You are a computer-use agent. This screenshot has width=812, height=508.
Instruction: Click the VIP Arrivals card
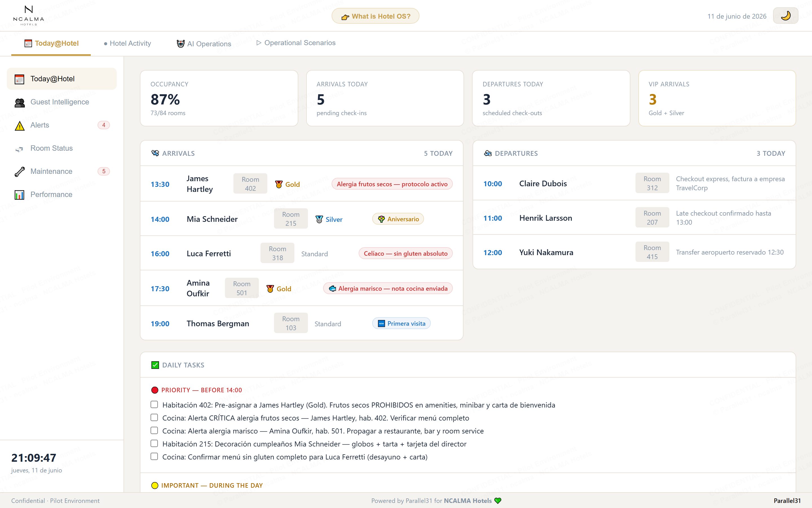point(717,98)
